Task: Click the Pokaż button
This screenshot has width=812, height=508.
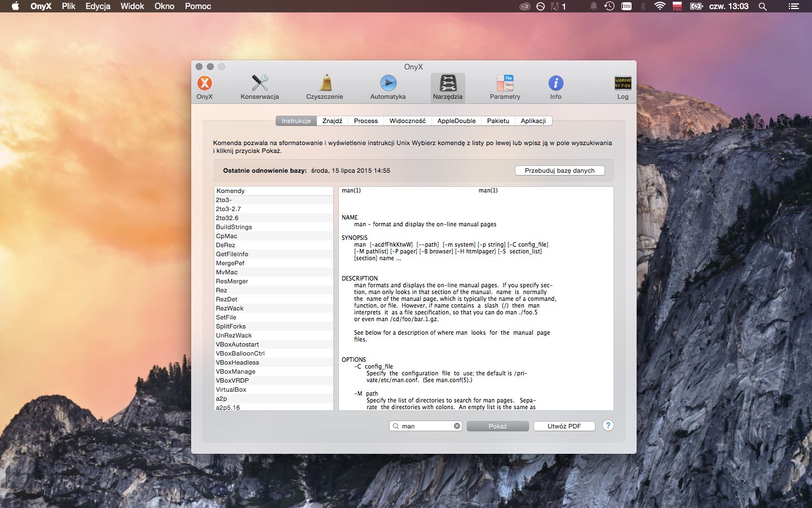Action: click(x=497, y=426)
